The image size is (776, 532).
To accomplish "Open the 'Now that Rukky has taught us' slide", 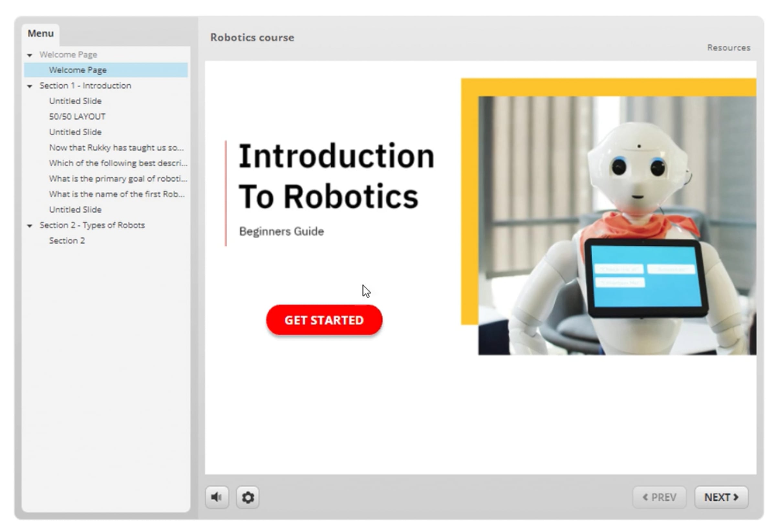I will (116, 147).
